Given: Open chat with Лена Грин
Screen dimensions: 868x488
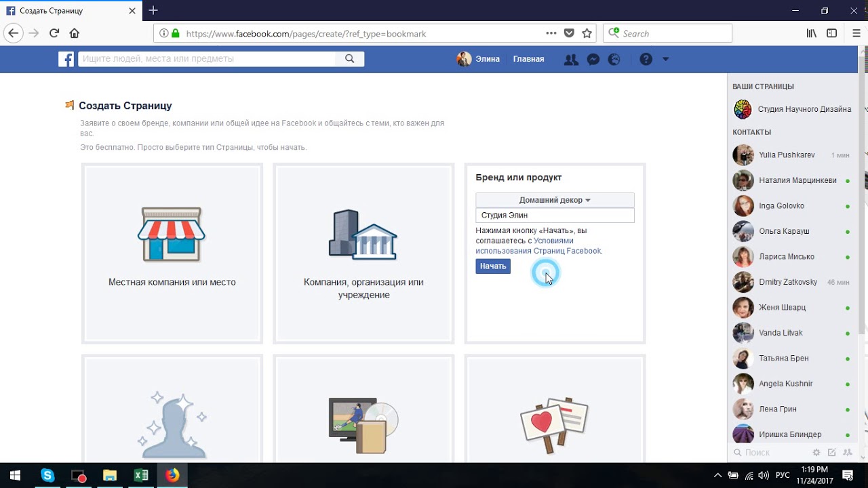Looking at the screenshot, I should tap(792, 409).
